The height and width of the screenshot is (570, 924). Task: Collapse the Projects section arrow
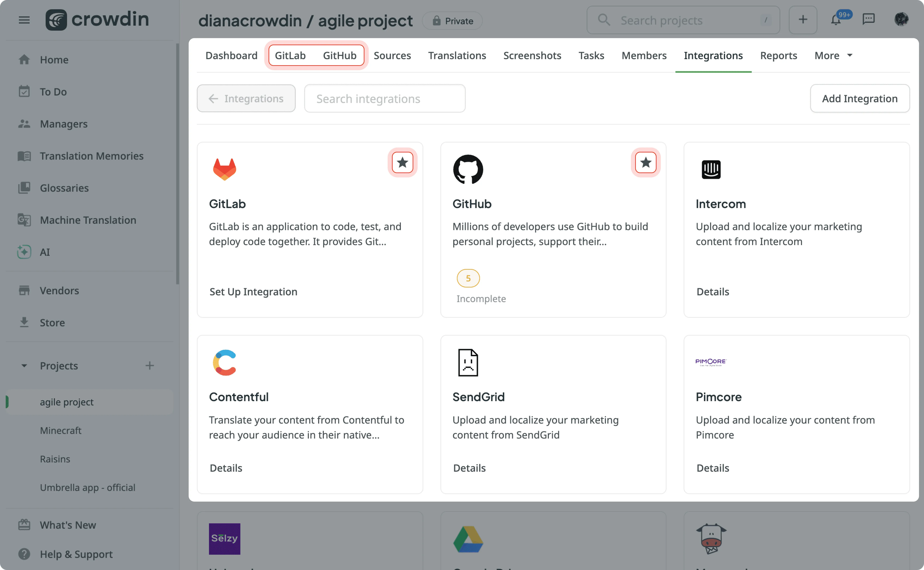coord(24,365)
